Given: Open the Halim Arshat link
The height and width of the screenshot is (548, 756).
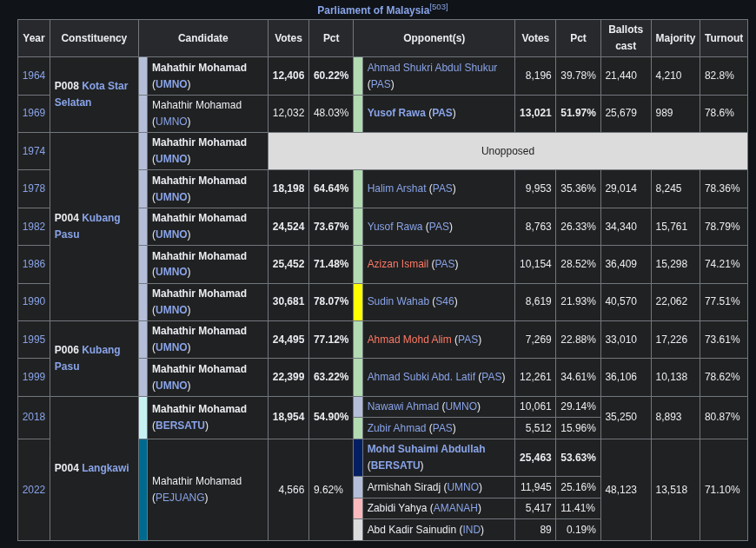Looking at the screenshot, I should (x=397, y=188).
